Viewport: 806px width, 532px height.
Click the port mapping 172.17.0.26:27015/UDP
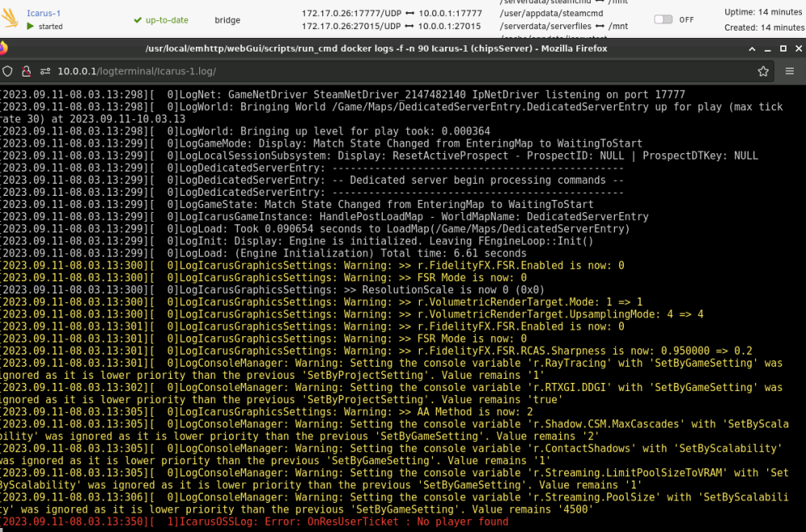point(351,26)
